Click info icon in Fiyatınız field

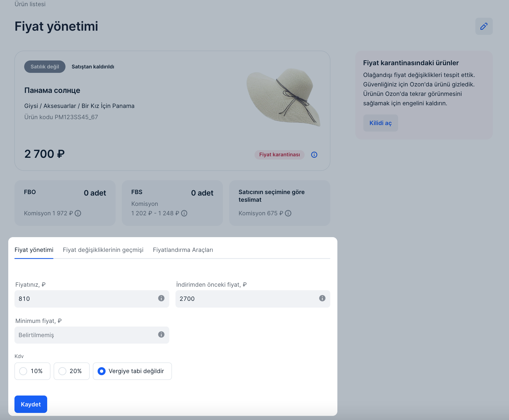click(161, 298)
